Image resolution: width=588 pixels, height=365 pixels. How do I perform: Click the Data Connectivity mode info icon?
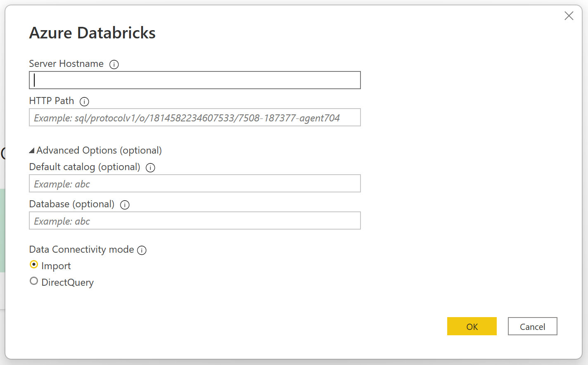coord(142,250)
